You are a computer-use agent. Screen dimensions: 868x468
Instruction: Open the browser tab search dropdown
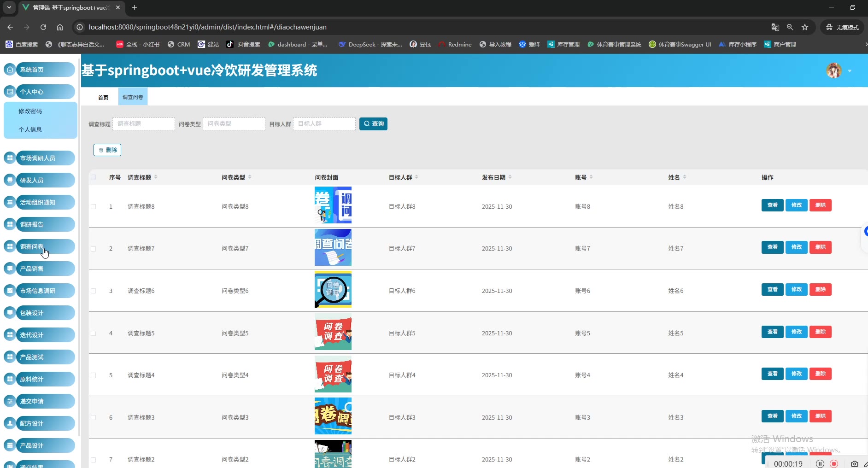click(x=9, y=7)
